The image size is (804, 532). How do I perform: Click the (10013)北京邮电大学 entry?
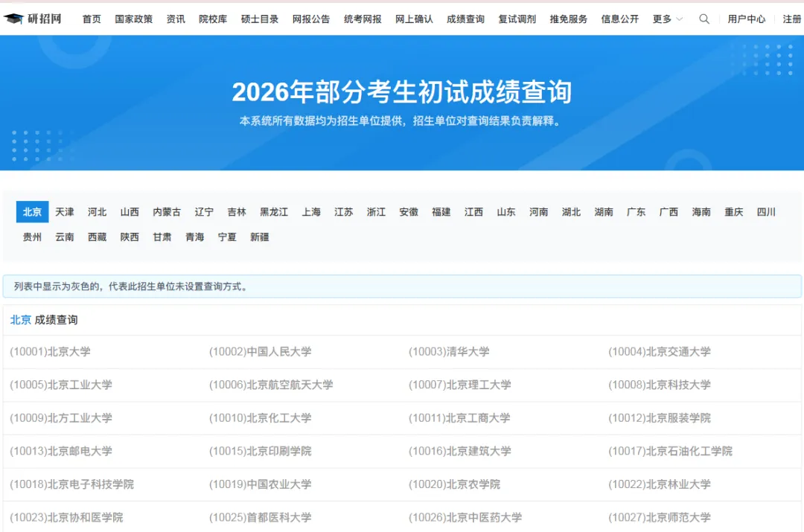[61, 451]
